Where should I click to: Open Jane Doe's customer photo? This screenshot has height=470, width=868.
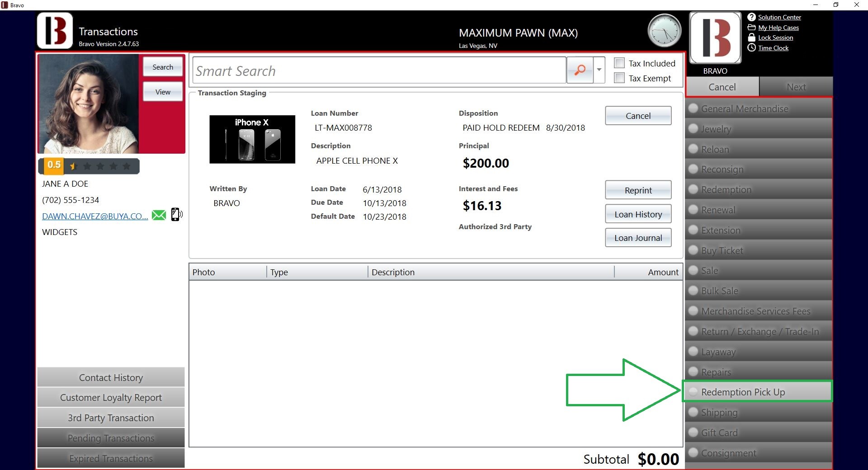pyautogui.click(x=89, y=104)
